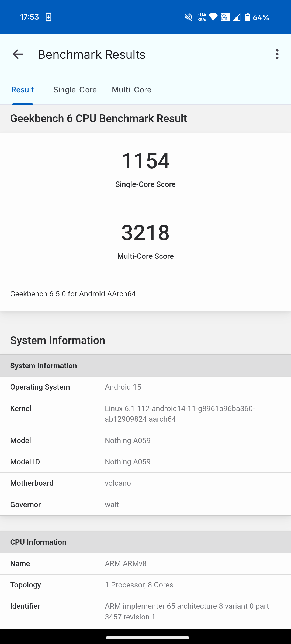Tap the back arrow icon
The width and height of the screenshot is (291, 644).
click(x=18, y=54)
